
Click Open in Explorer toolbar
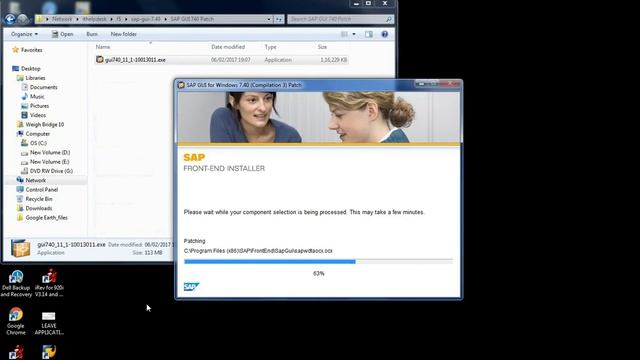coord(62,34)
